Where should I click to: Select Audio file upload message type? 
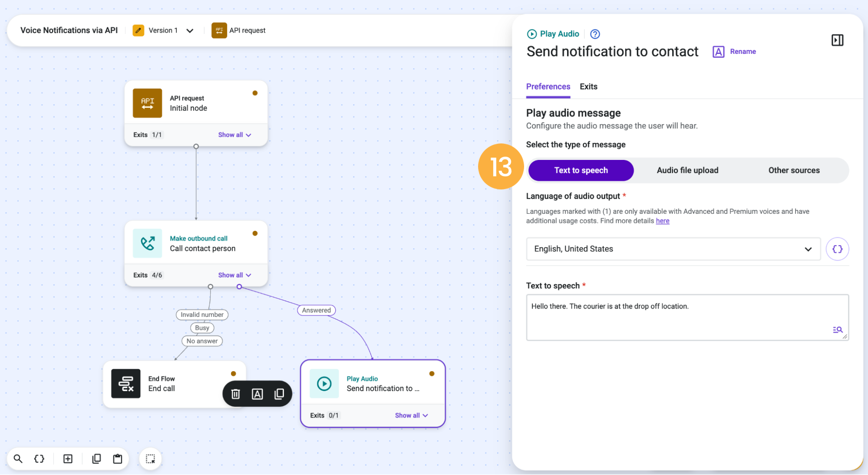pyautogui.click(x=687, y=170)
